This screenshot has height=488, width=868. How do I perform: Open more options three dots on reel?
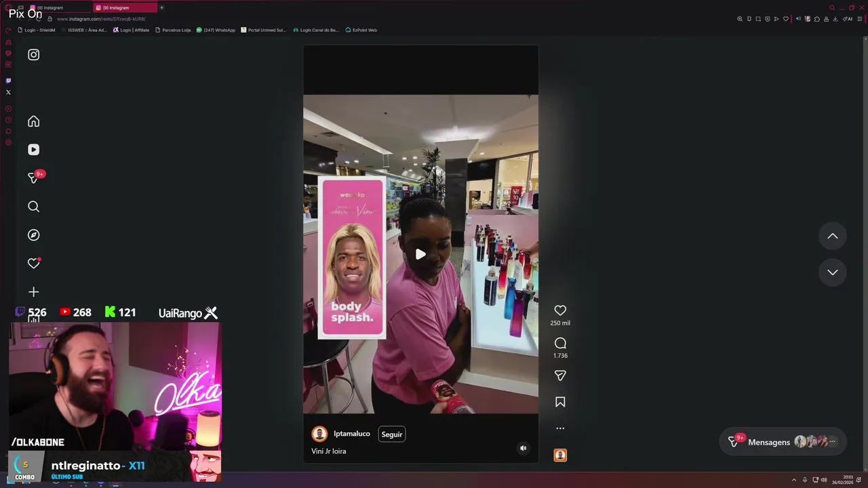[560, 428]
